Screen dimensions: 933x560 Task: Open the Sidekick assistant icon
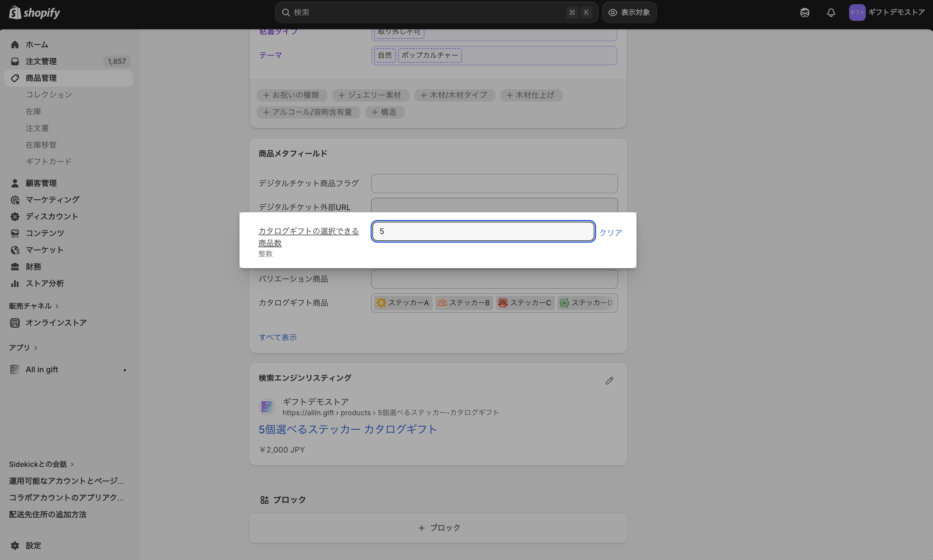click(804, 13)
